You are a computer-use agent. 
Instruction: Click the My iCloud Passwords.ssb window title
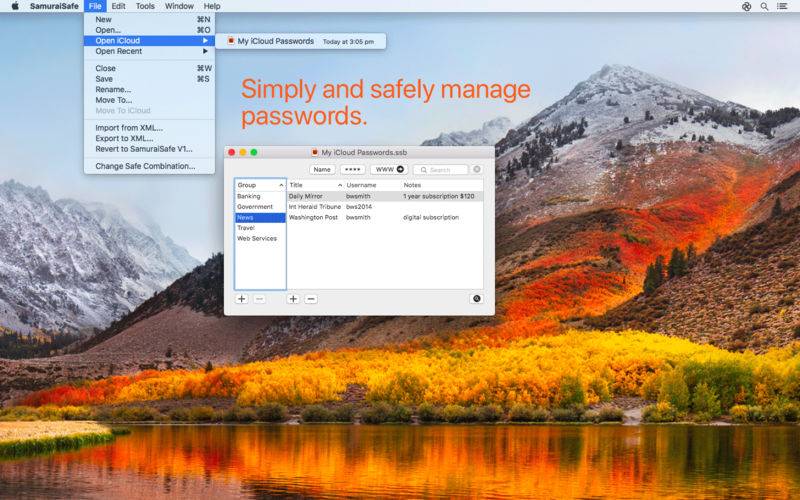click(x=364, y=153)
